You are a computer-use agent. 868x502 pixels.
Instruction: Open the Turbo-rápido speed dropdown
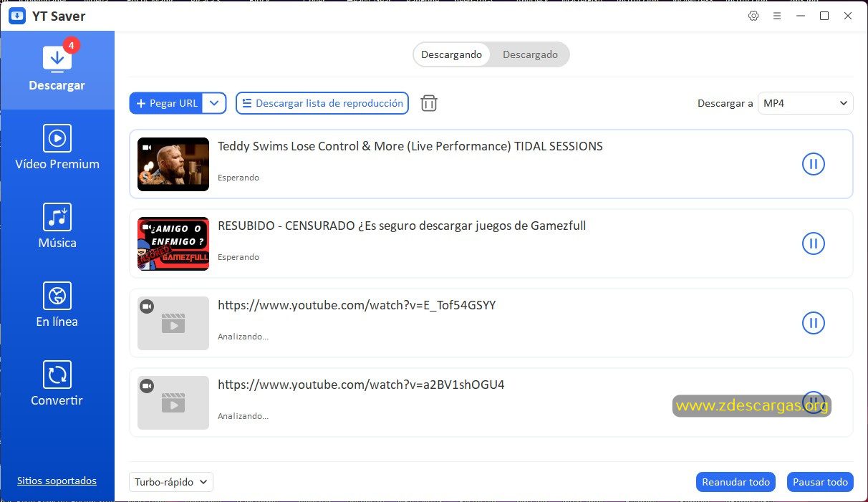pyautogui.click(x=171, y=482)
